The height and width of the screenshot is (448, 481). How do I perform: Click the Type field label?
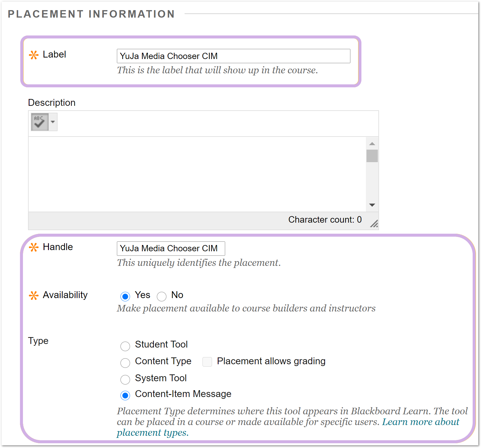(x=38, y=341)
